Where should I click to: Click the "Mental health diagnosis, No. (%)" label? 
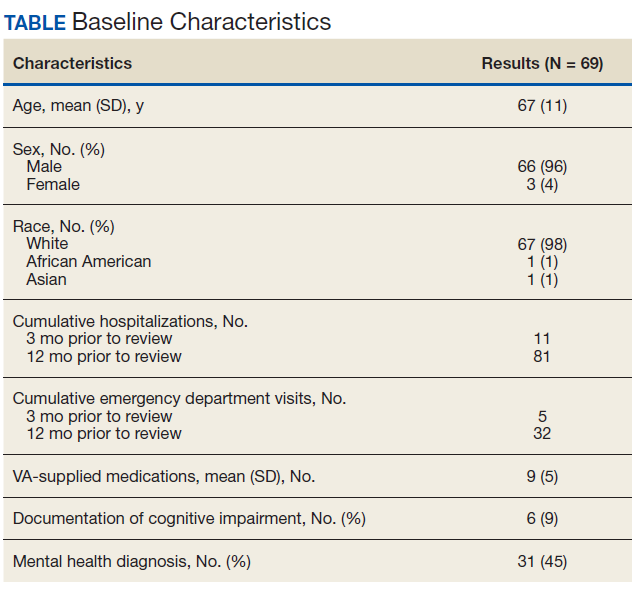pyautogui.click(x=132, y=561)
